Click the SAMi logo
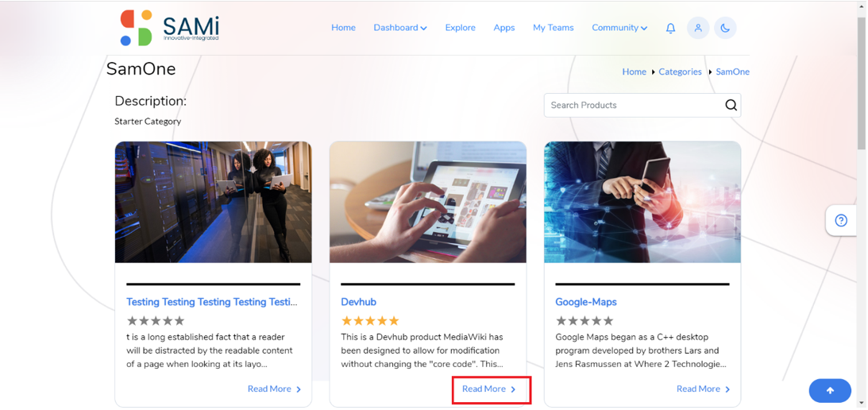This screenshot has width=868, height=410. click(169, 28)
